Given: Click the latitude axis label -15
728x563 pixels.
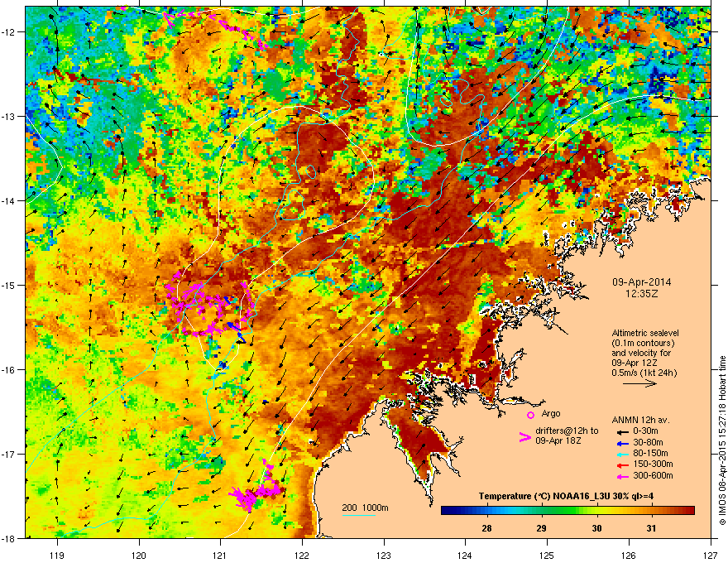Looking at the screenshot, I should 9,285.
